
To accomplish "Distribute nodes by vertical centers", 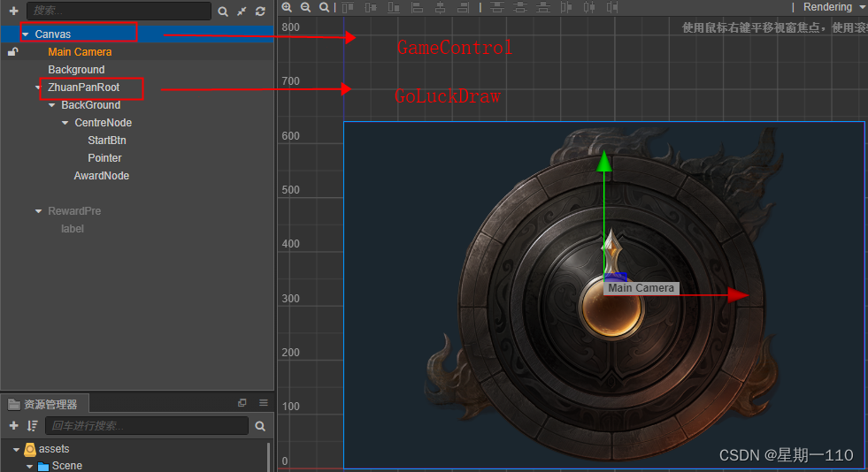I will click(x=519, y=7).
